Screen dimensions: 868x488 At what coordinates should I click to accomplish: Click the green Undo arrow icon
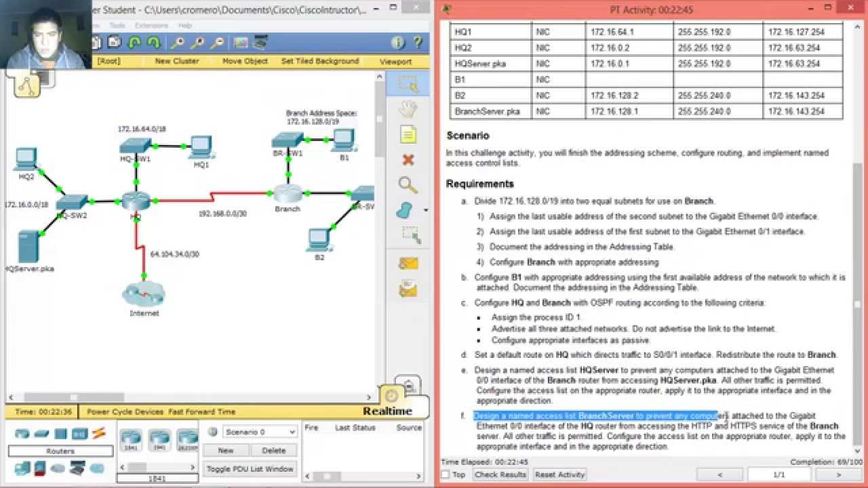pos(134,43)
